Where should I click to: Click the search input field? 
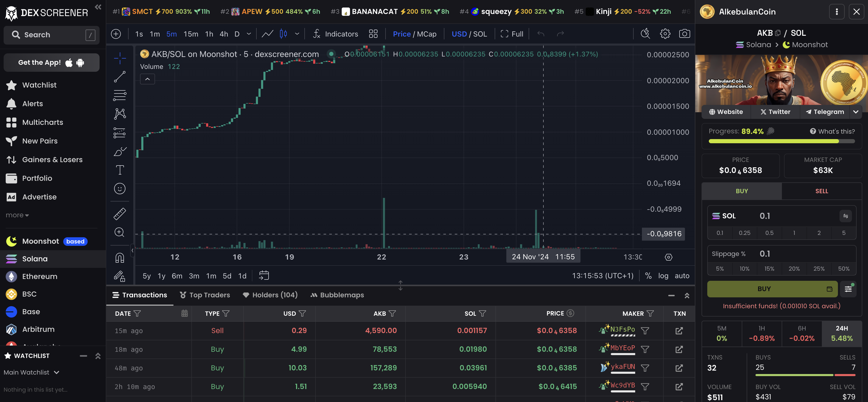pos(51,35)
